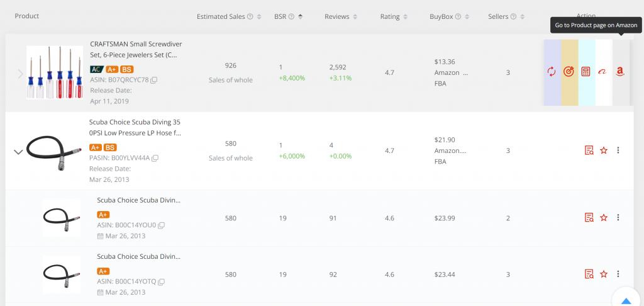Go to Amazon product page via Amazon icon
The height and width of the screenshot is (306, 644).
[x=620, y=72]
